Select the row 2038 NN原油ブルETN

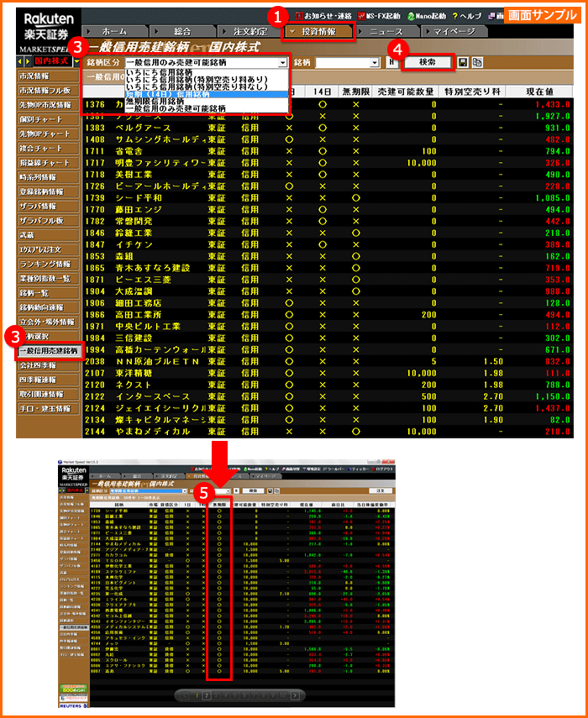click(x=328, y=362)
